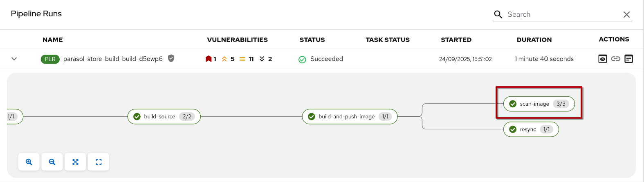Zoom in on the pipeline graph

29,162
